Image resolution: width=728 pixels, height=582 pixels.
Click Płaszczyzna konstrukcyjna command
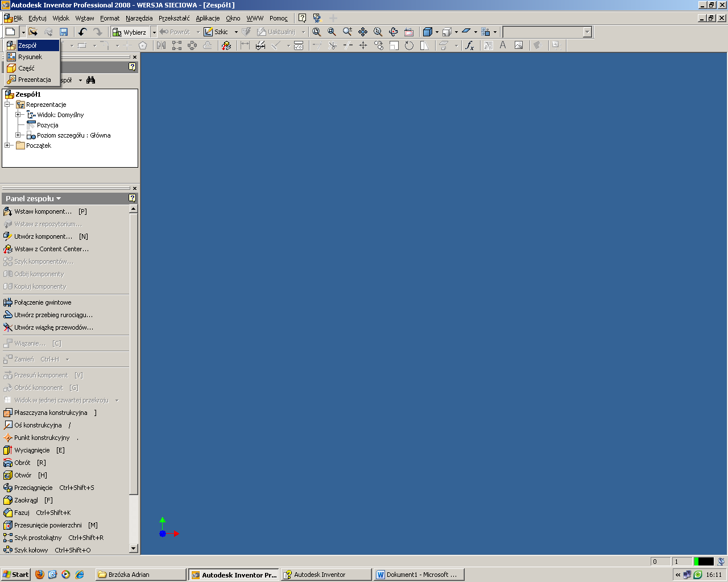(x=50, y=413)
